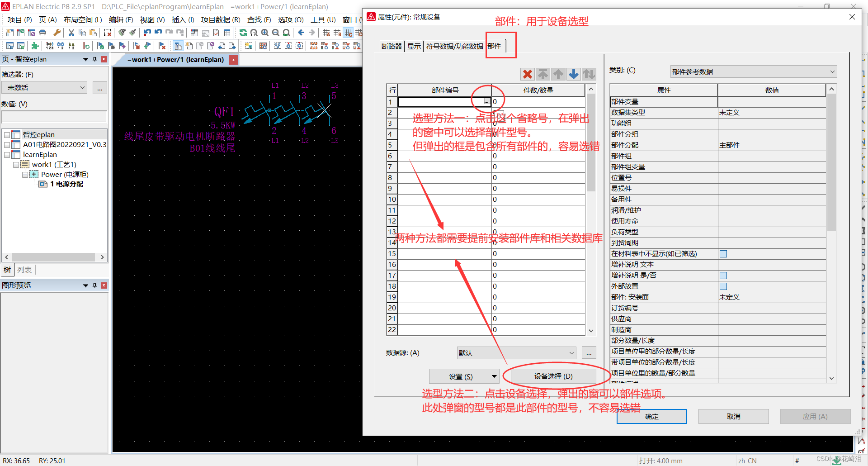Click the 数值 (V) input field

pos(54,117)
